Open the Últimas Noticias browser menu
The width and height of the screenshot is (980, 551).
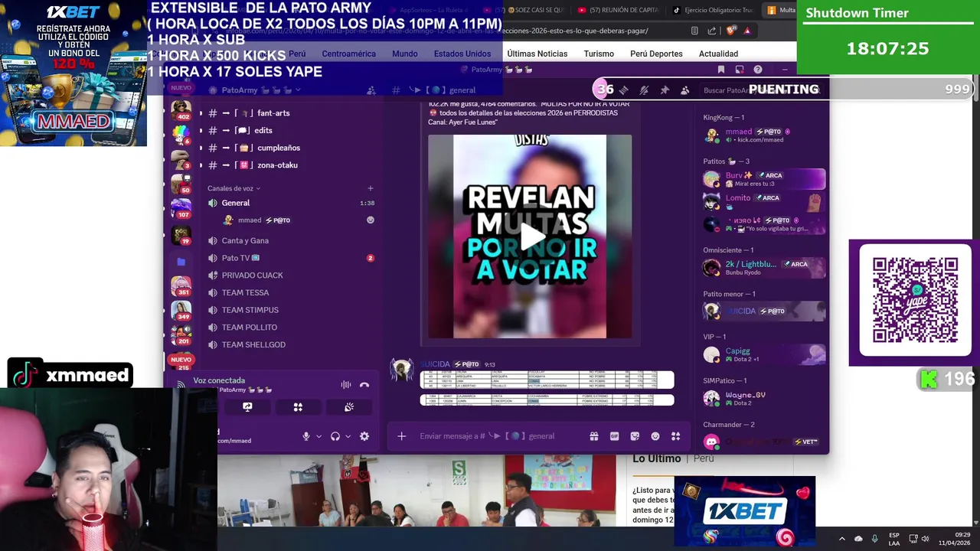[537, 54]
